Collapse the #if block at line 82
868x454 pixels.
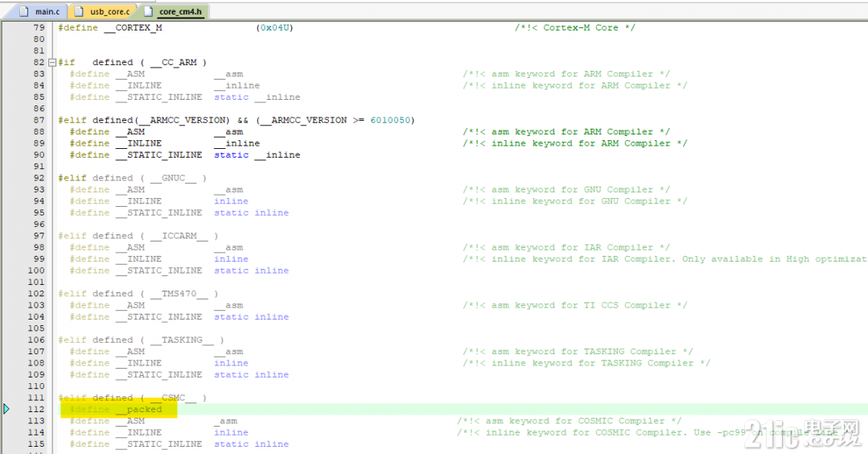[52, 63]
